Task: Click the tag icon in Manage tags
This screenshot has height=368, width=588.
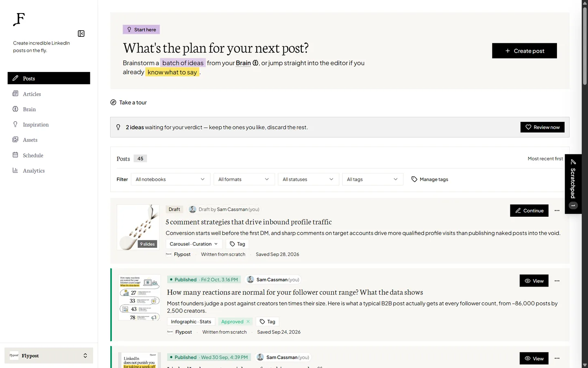Action: [x=414, y=180]
